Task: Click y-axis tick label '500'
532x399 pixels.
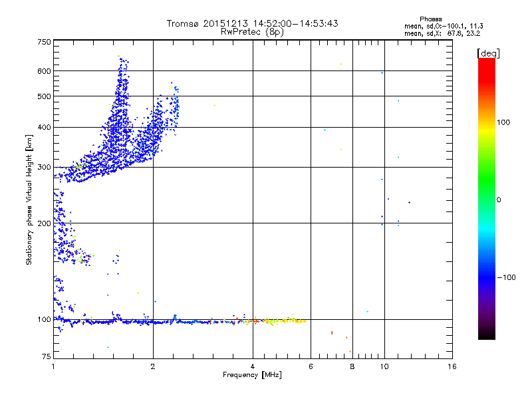Action: 44,96
